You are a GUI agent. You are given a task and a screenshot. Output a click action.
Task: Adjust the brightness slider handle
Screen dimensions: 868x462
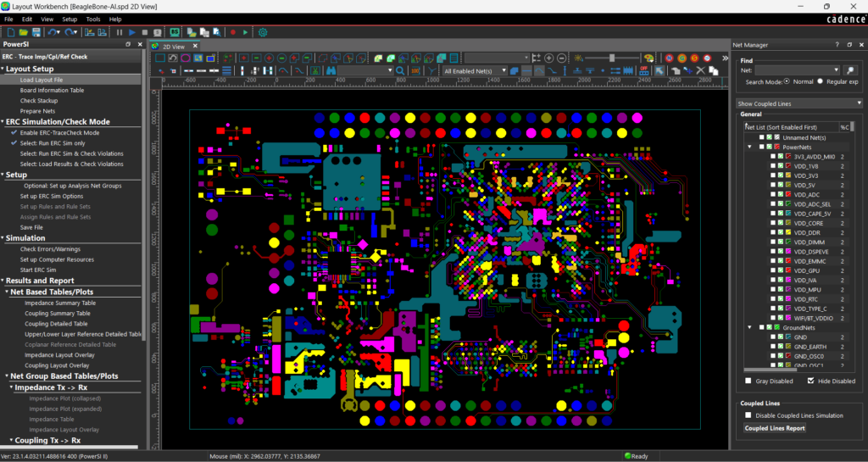(612, 58)
